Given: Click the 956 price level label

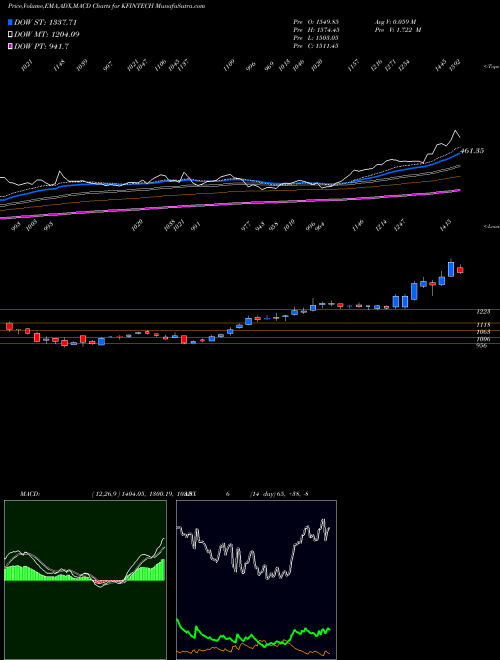Looking at the screenshot, I should (481, 346).
